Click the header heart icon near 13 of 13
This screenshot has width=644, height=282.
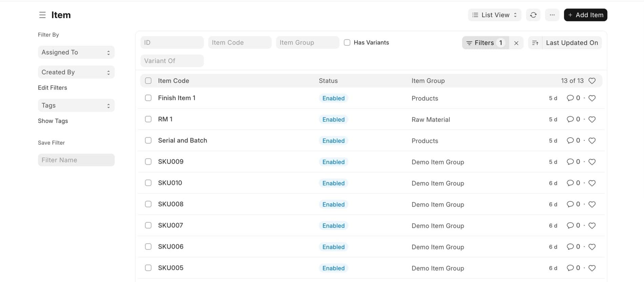coord(592,81)
